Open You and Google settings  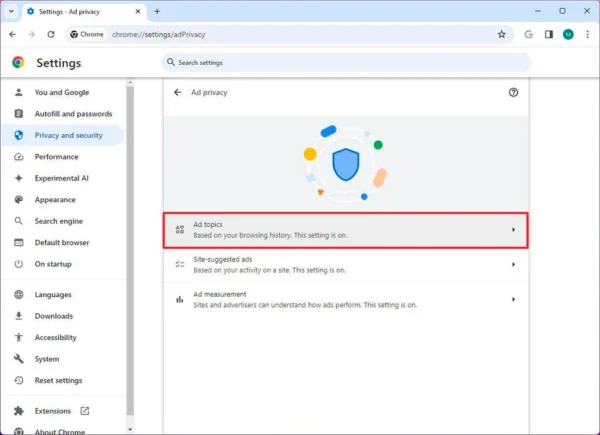(x=63, y=92)
